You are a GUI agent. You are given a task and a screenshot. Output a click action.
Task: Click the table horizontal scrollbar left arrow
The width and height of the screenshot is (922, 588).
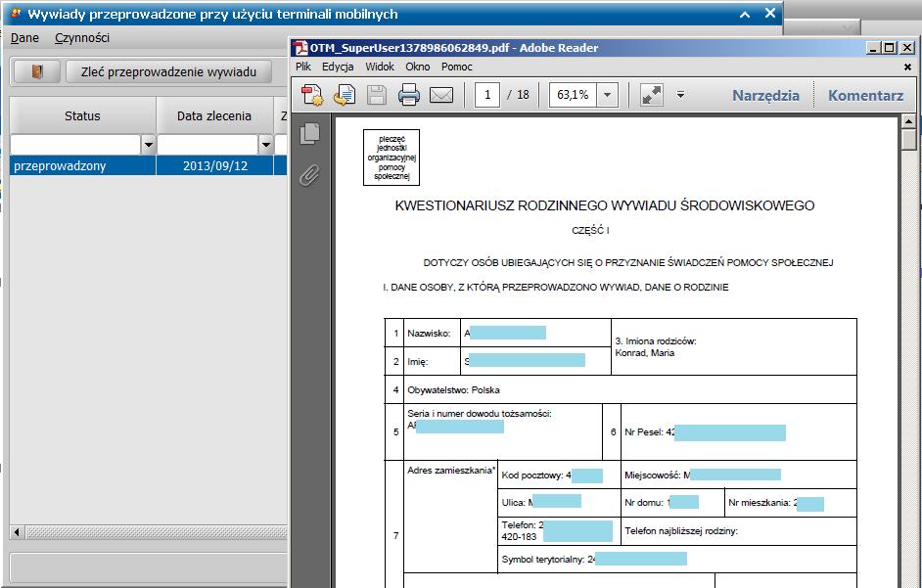[17, 532]
